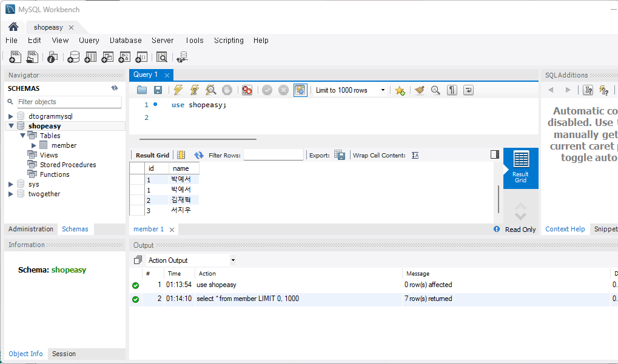Toggle autocommit mode icon
This screenshot has height=364, width=618.
click(x=300, y=90)
